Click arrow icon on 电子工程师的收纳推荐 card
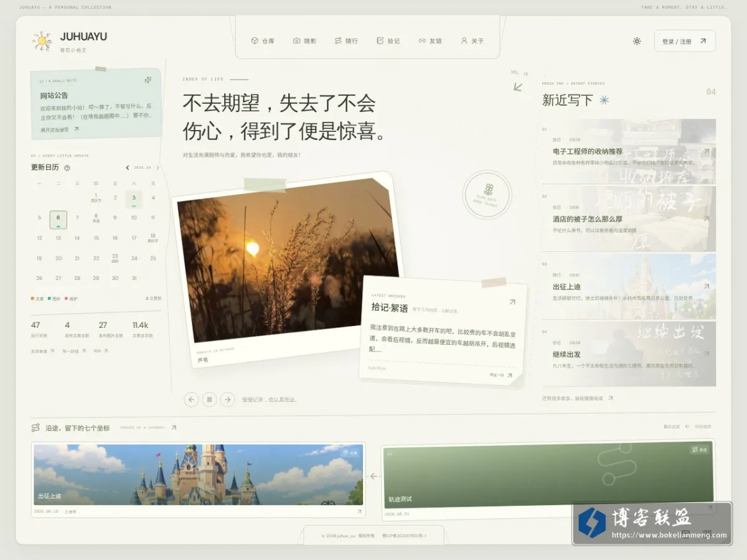 [x=707, y=151]
